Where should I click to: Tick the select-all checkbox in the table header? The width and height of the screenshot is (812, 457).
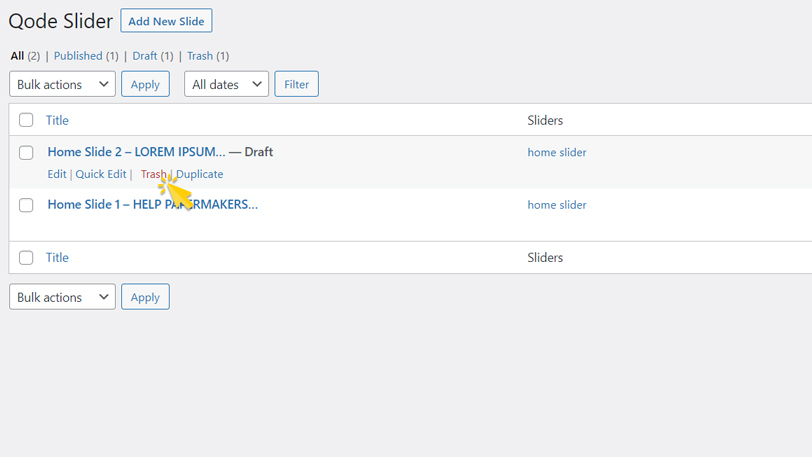[x=26, y=120]
